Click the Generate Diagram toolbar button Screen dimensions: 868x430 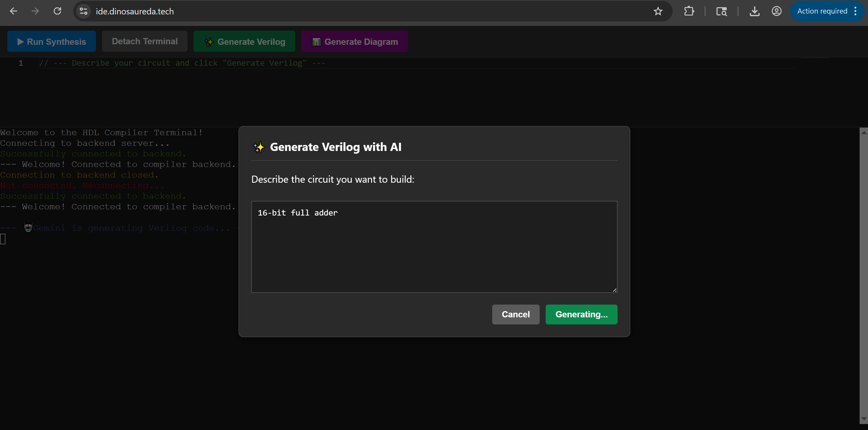354,42
